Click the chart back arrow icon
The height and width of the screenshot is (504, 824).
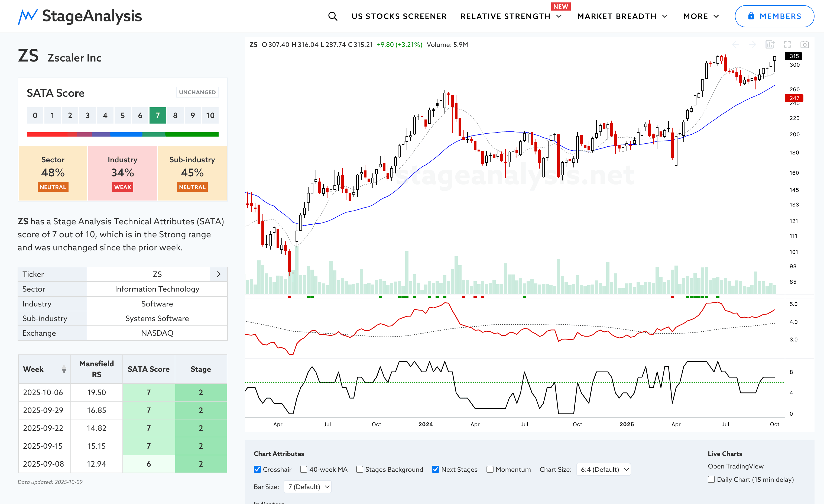735,44
